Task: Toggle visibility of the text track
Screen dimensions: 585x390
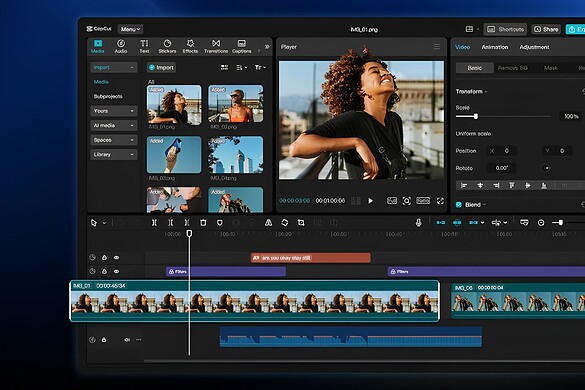Action: [x=116, y=258]
